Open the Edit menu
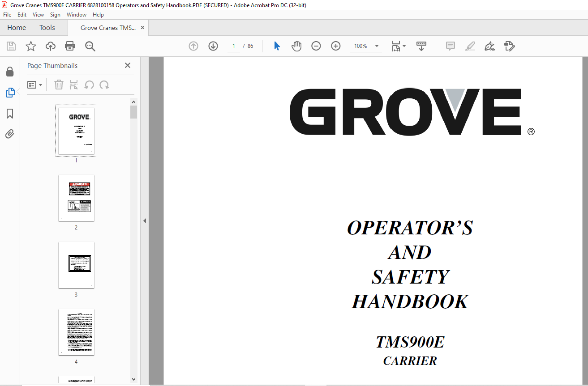The width and height of the screenshot is (588, 386). [22, 15]
